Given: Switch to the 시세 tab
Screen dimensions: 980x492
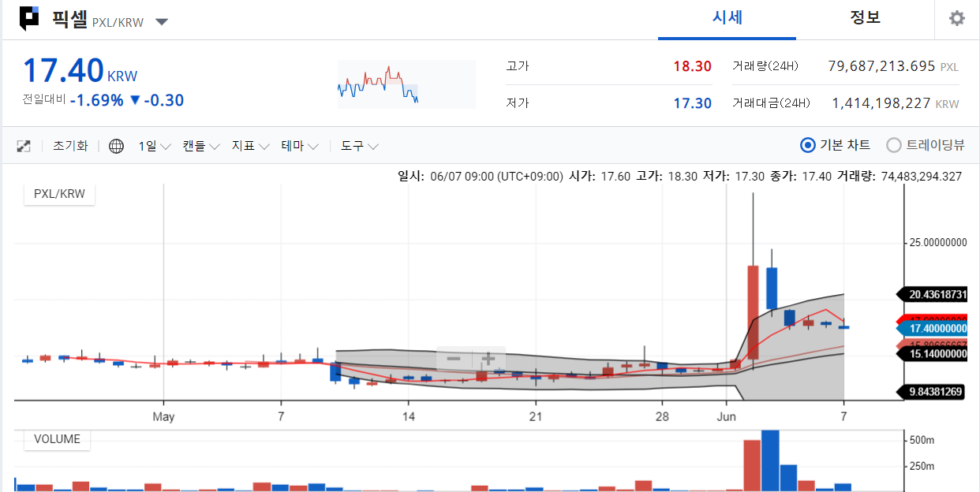Looking at the screenshot, I should 727,19.
